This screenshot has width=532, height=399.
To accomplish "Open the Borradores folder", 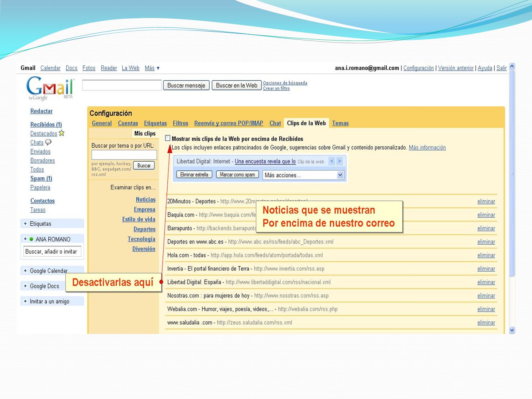I will point(42,161).
